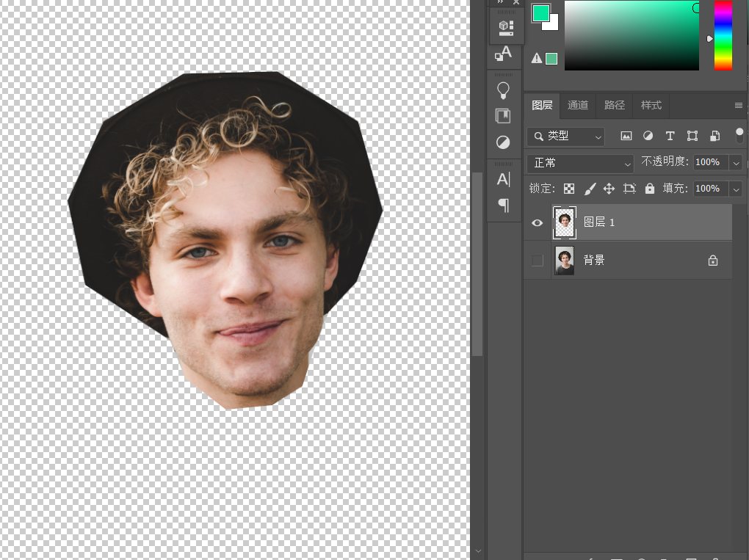Open the Character panel icon
749x560 pixels.
504,180
